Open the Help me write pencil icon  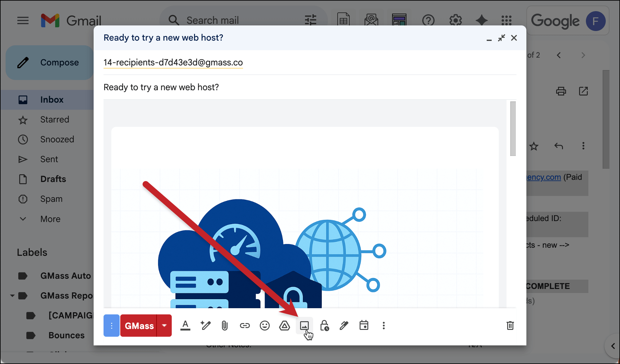pyautogui.click(x=205, y=326)
